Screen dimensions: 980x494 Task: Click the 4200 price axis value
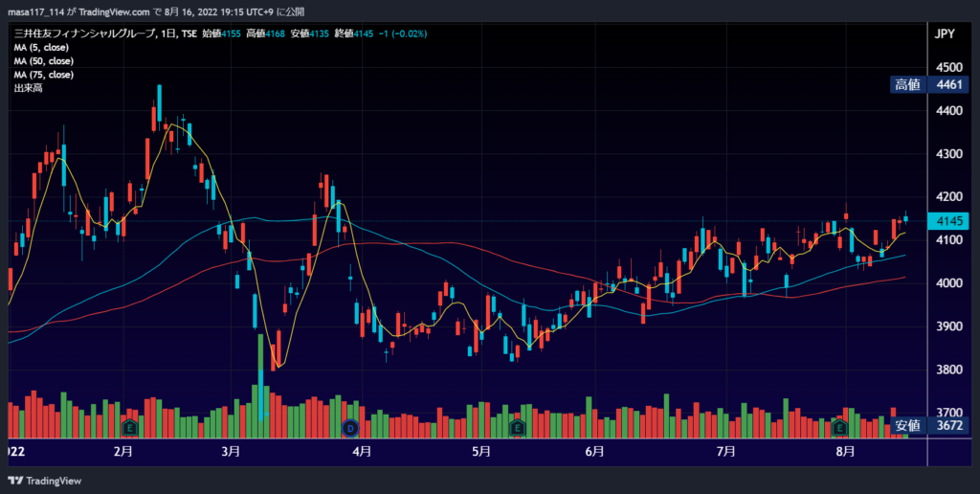948,197
